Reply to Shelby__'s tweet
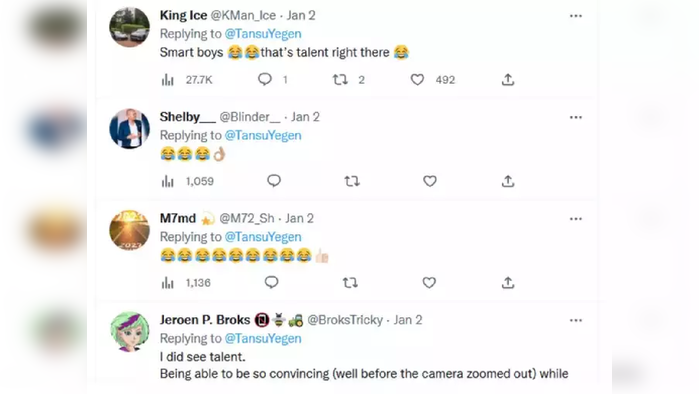The height and width of the screenshot is (394, 699). coord(274,181)
